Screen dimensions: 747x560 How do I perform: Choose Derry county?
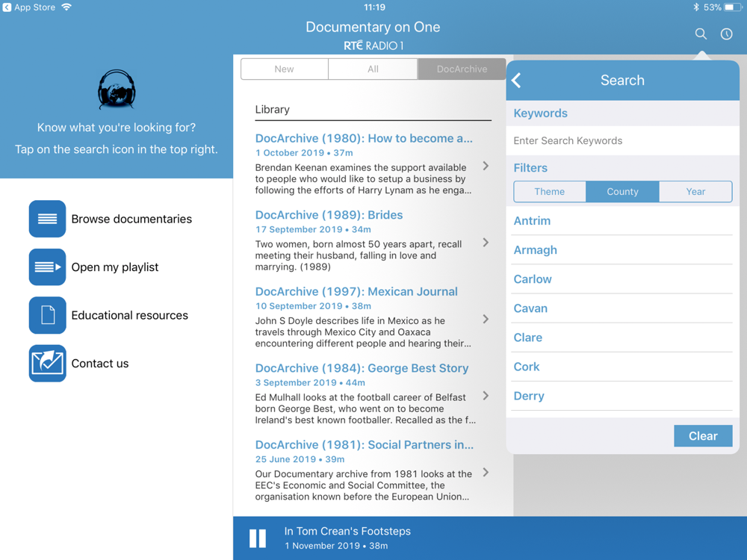tap(623, 396)
